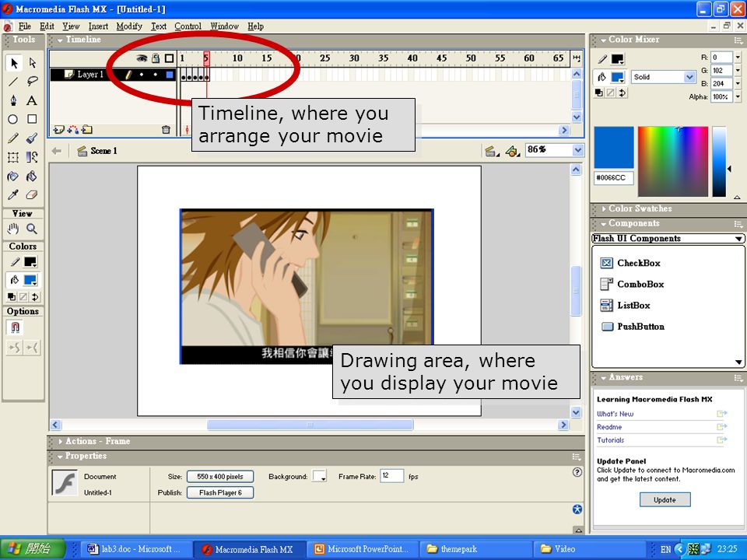747x560 pixels.
Task: Insert a layer folder
Action: pos(86,130)
